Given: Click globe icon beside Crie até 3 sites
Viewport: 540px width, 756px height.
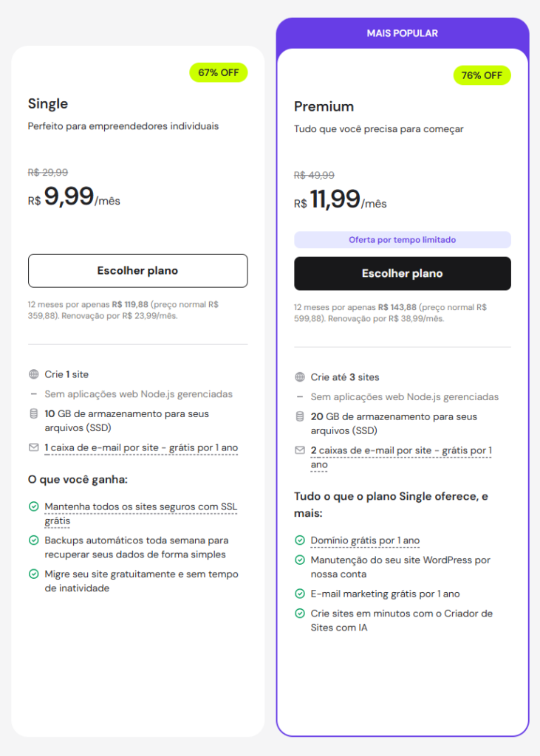Looking at the screenshot, I should click(299, 377).
